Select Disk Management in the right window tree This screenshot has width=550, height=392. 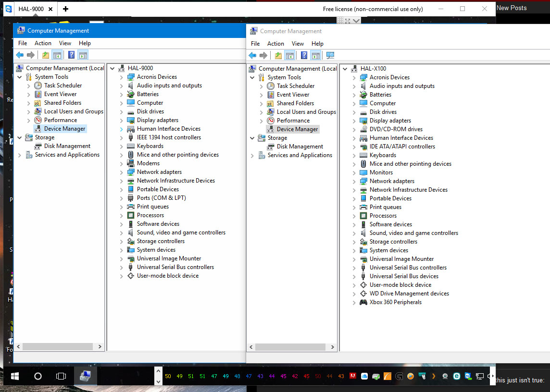[x=300, y=147]
